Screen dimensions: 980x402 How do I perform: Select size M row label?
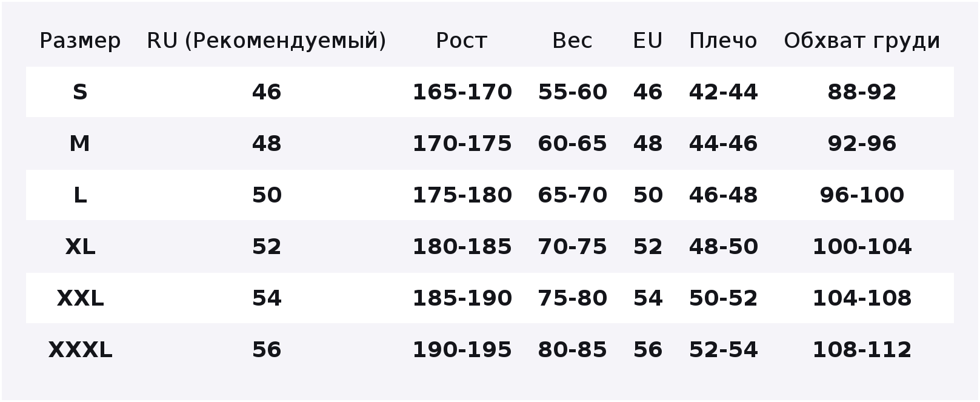tap(80, 144)
